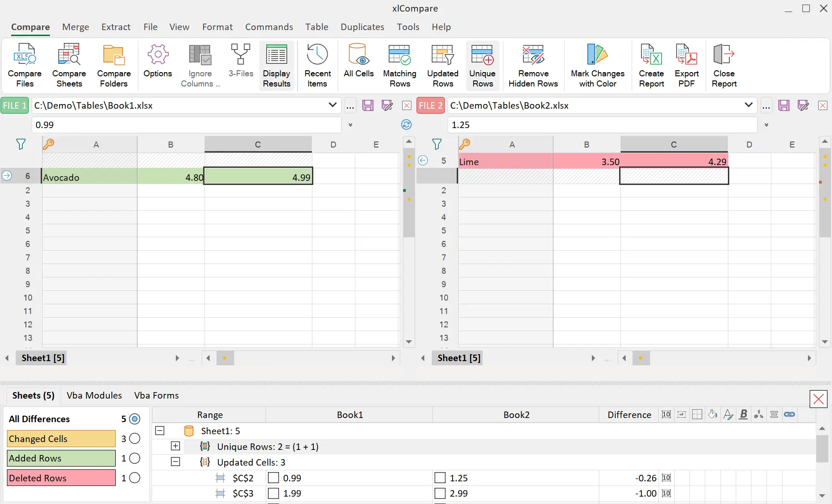Click the green FILE 1 label button
832x504 pixels.
(15, 105)
